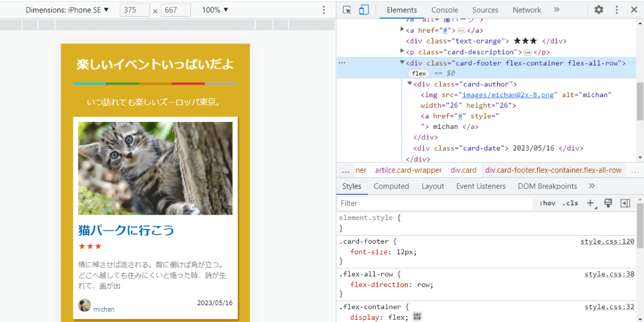Select the div class="text-orange" node
This screenshot has height=322, width=644.
[486, 41]
